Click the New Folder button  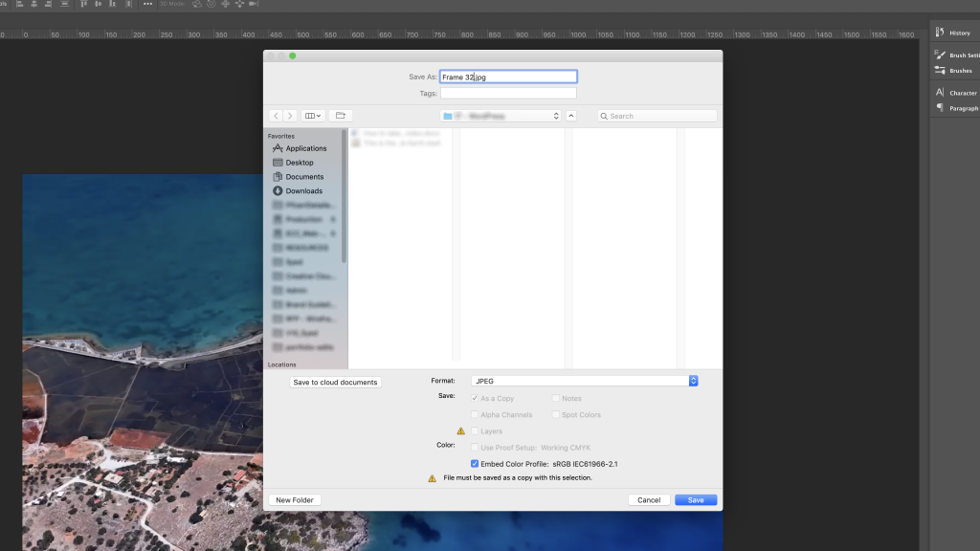[x=295, y=499]
